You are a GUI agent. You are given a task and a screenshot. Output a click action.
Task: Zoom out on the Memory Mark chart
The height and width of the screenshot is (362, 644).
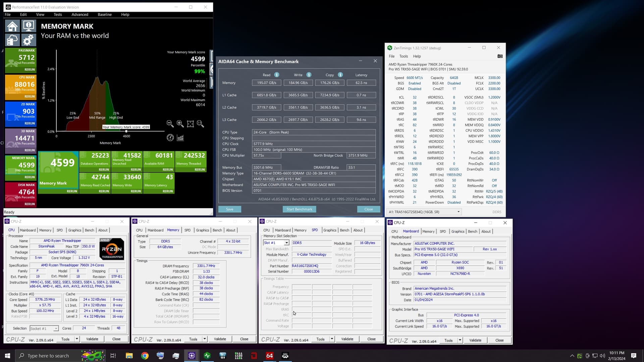(170, 124)
